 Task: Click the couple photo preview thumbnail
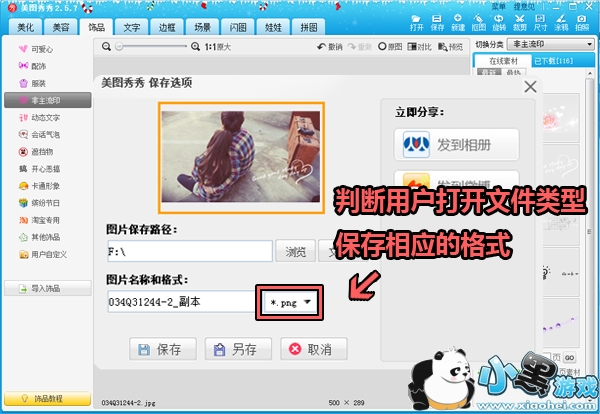click(241, 157)
